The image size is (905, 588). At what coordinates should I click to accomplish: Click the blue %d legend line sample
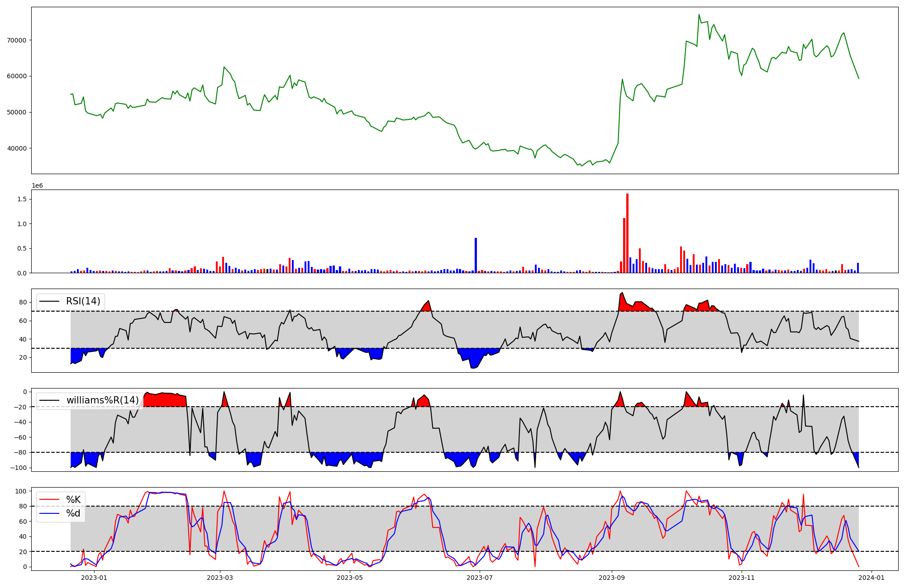click(49, 513)
